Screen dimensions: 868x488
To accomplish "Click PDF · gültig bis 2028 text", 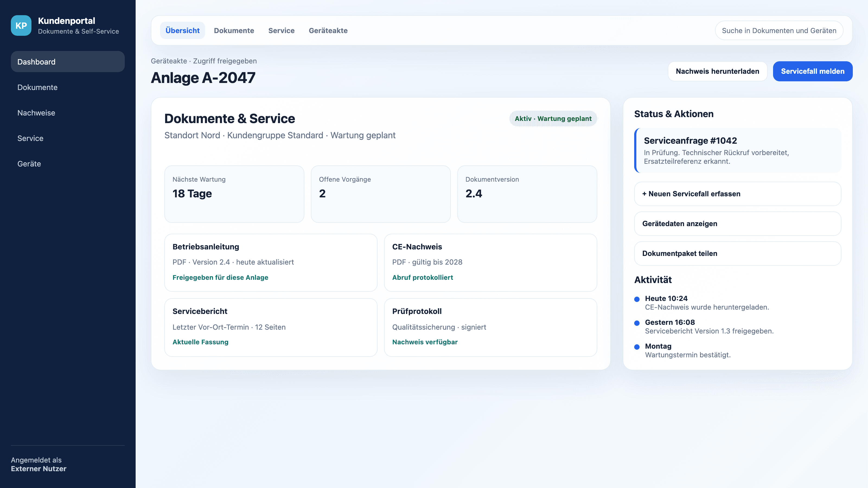I will 427,262.
